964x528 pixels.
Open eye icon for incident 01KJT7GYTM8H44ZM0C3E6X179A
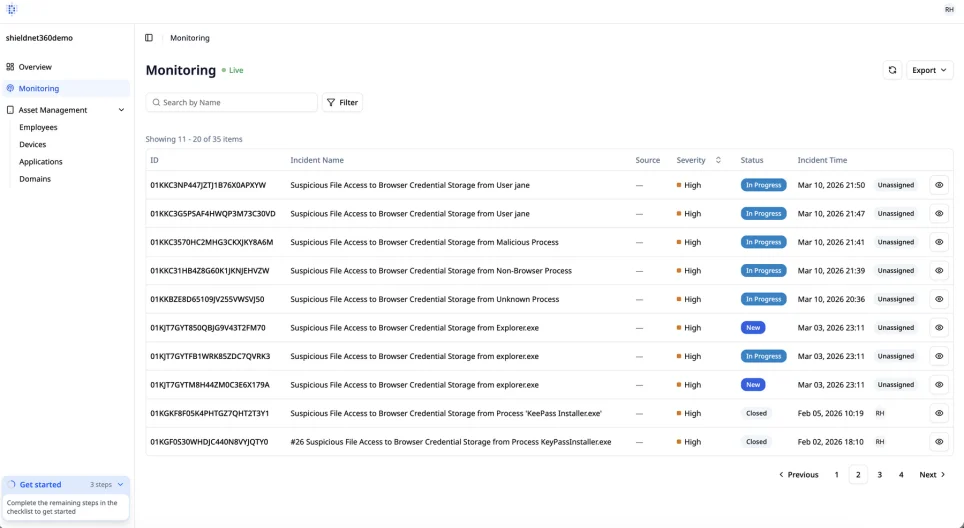(x=939, y=385)
